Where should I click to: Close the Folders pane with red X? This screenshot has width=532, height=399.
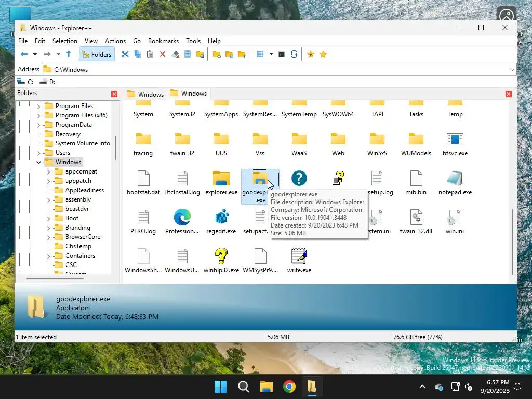(114, 94)
